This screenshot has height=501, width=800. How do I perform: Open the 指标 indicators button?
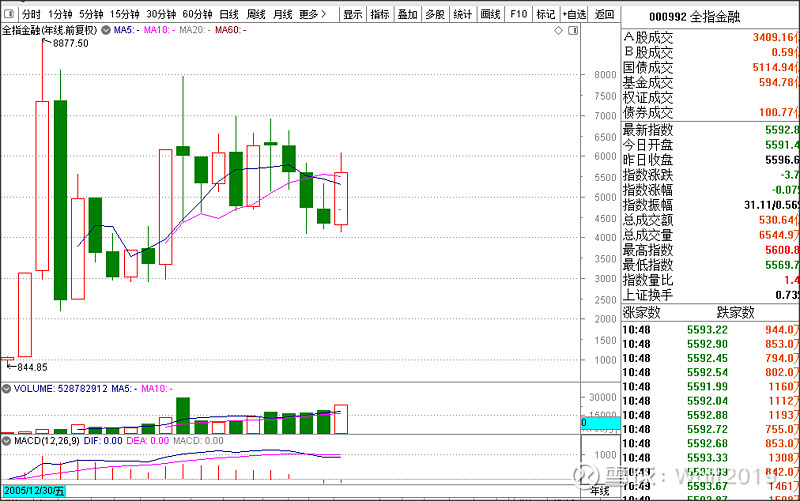point(380,14)
